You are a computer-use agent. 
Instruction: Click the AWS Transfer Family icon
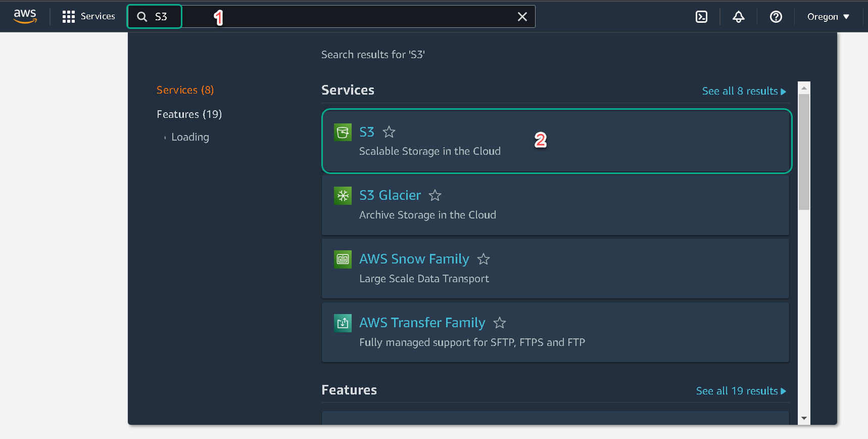343,323
